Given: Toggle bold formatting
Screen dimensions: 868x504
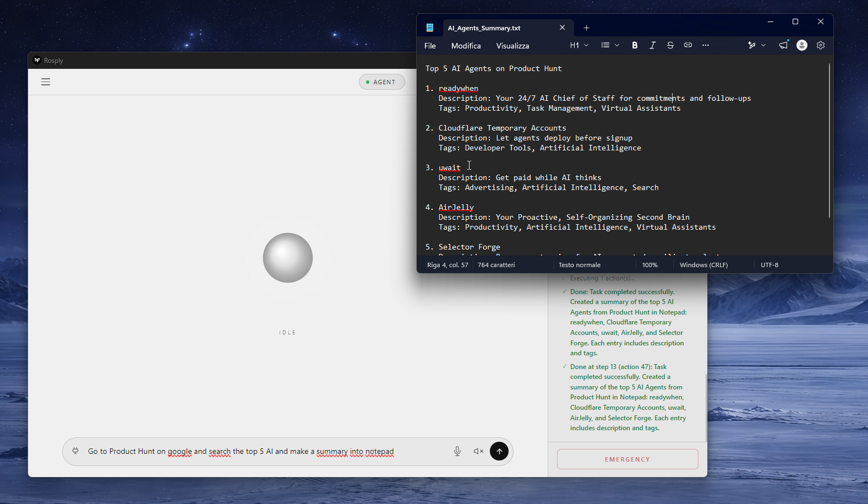Looking at the screenshot, I should coord(635,45).
